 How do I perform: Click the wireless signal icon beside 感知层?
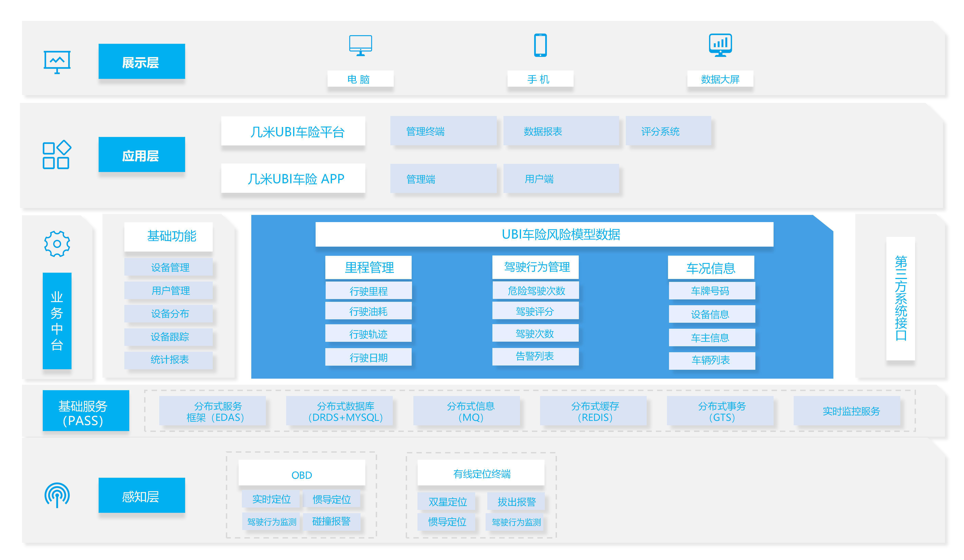pos(57,495)
